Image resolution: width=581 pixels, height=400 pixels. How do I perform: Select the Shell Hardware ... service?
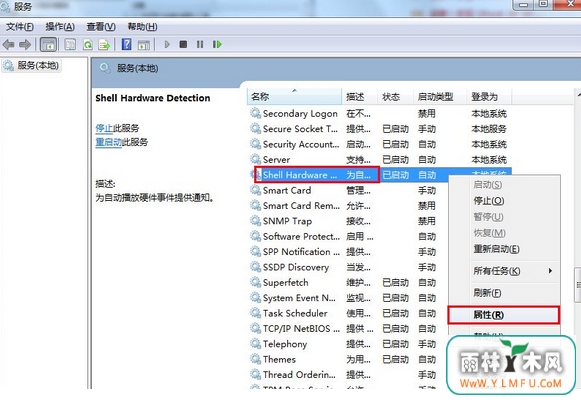pos(300,175)
